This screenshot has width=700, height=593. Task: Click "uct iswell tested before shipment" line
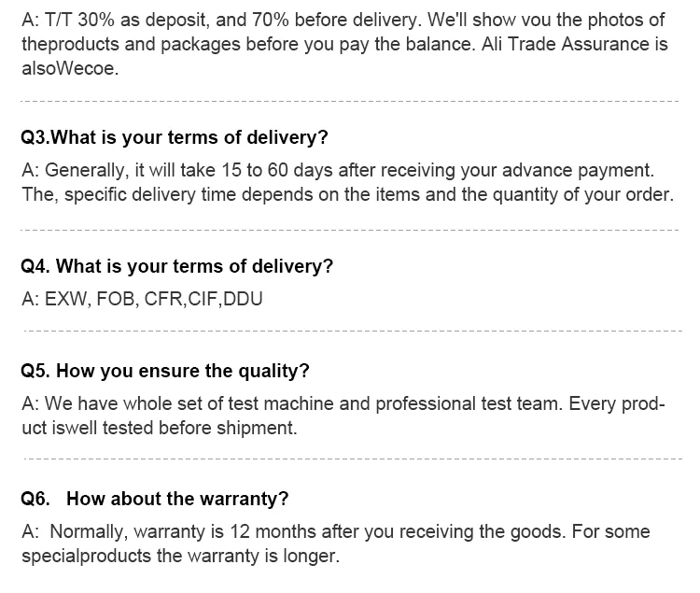point(158,429)
